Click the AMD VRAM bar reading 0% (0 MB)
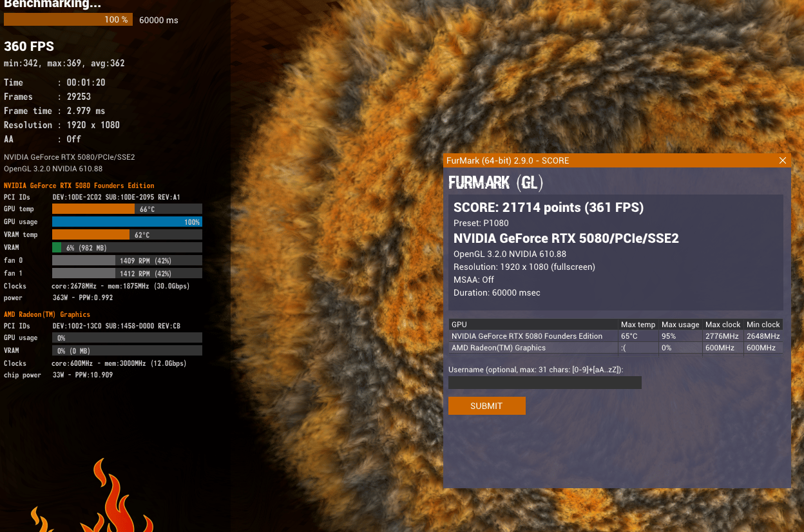The height and width of the screenshot is (532, 804). click(127, 350)
